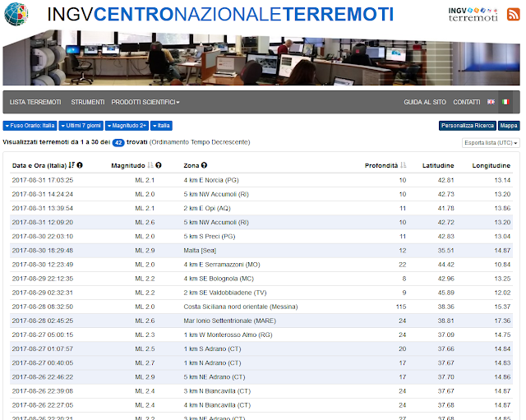The height and width of the screenshot is (420, 526).
Task: Open the Magnitudo 2+ filter dropdown
Action: [x=127, y=126]
